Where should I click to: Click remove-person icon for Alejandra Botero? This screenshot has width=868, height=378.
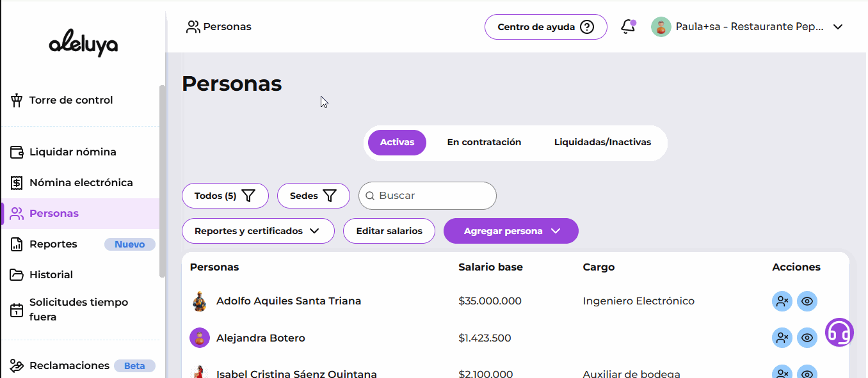point(782,338)
